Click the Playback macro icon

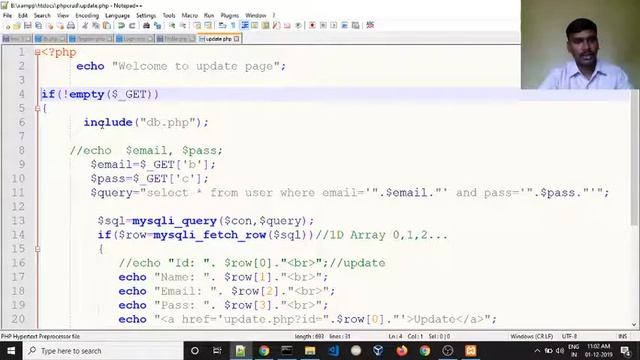tap(333, 26)
